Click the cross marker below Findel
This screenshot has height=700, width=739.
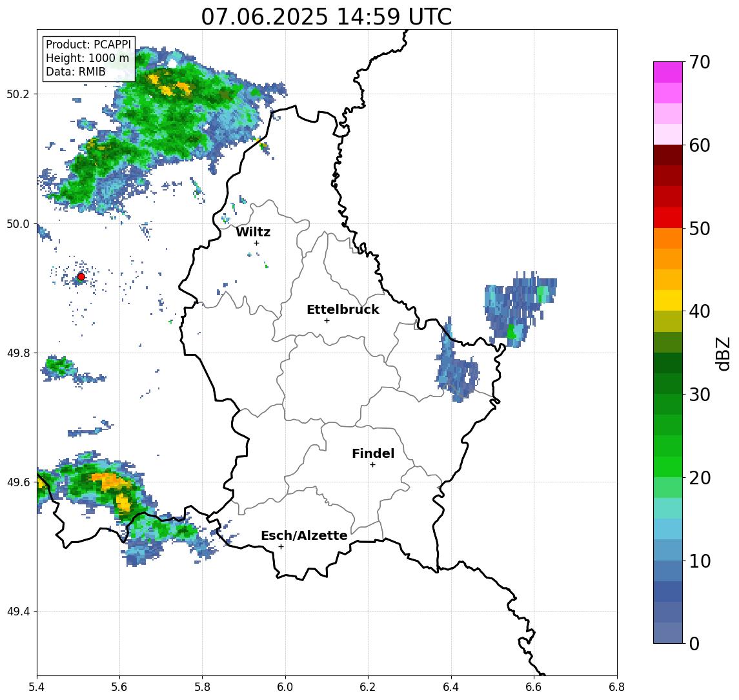click(x=372, y=465)
